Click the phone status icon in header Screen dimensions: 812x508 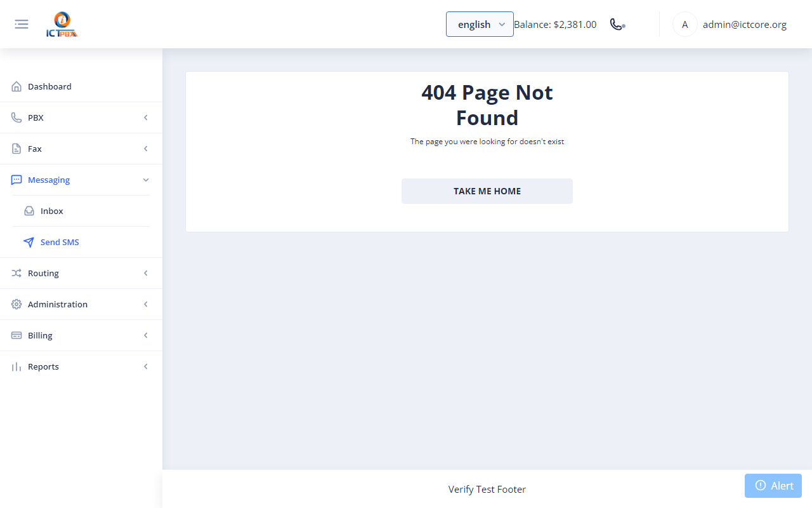(x=617, y=24)
